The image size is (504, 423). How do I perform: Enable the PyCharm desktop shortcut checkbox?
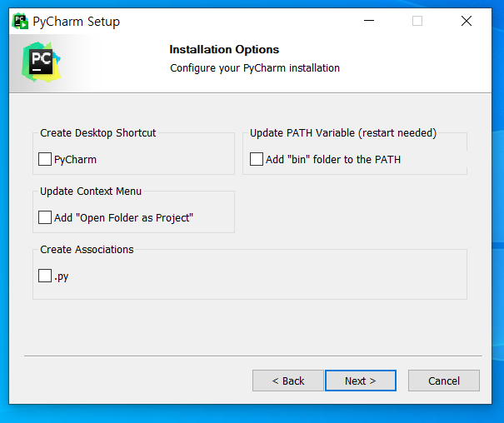click(x=45, y=159)
